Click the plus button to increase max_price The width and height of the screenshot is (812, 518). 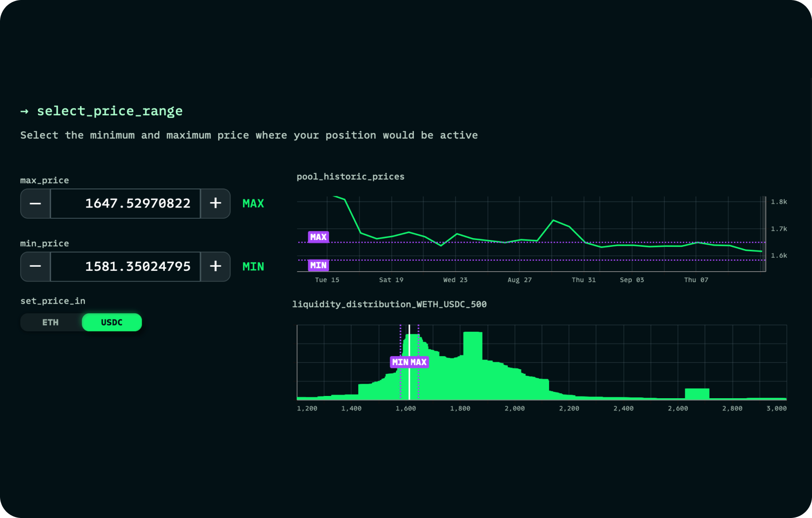(x=216, y=203)
